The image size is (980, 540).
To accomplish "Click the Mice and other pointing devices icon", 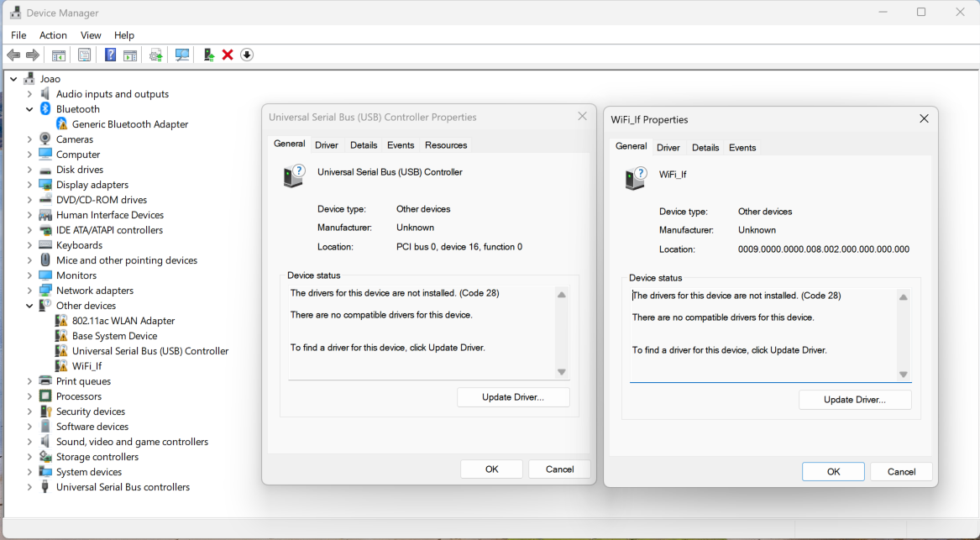I will [x=45, y=260].
